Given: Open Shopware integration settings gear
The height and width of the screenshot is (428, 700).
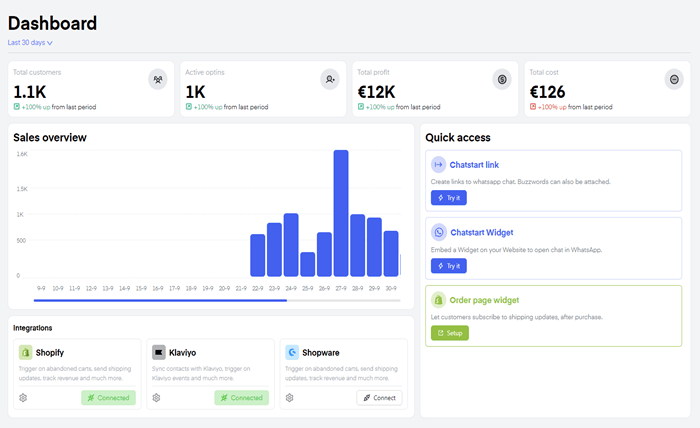Looking at the screenshot, I should click(x=290, y=398).
